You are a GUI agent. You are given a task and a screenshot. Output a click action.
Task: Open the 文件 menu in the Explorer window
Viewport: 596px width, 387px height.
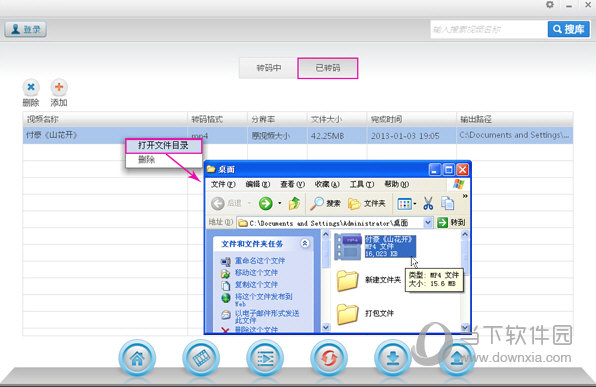coord(223,184)
